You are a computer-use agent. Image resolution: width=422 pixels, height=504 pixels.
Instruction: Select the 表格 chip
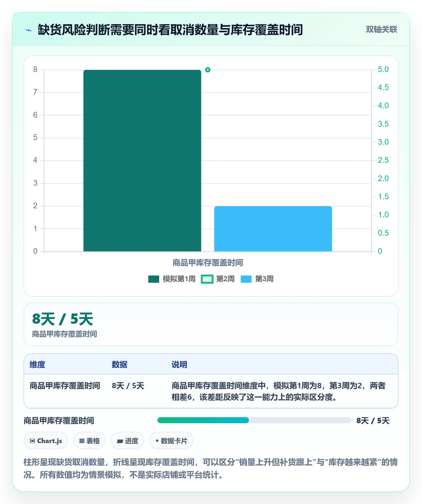[x=89, y=441]
